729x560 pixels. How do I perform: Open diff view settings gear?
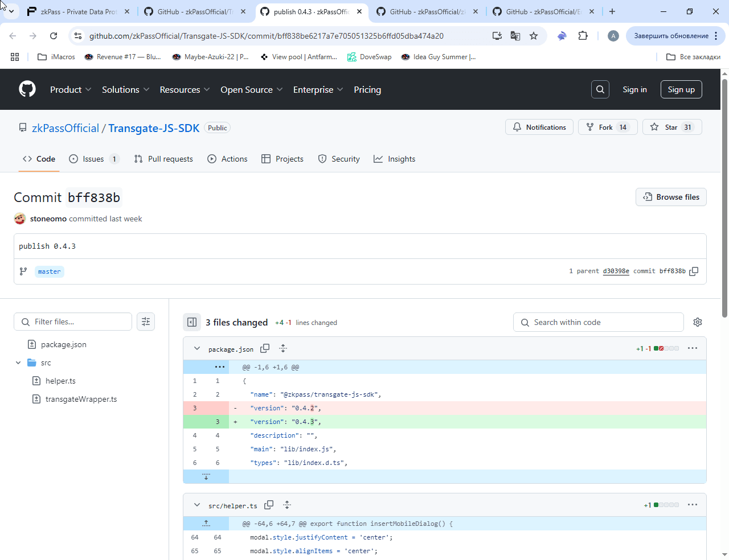[x=698, y=322]
